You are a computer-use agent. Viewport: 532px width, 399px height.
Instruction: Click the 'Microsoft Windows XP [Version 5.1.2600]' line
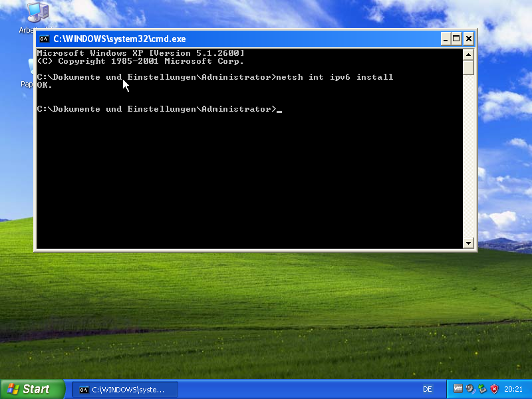141,53
